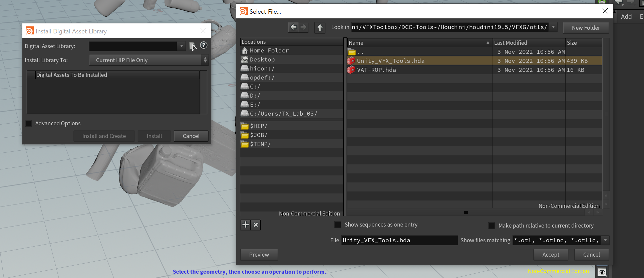Select VAT-ROP.hda file
Image resolution: width=644 pixels, height=278 pixels.
pos(474,70)
